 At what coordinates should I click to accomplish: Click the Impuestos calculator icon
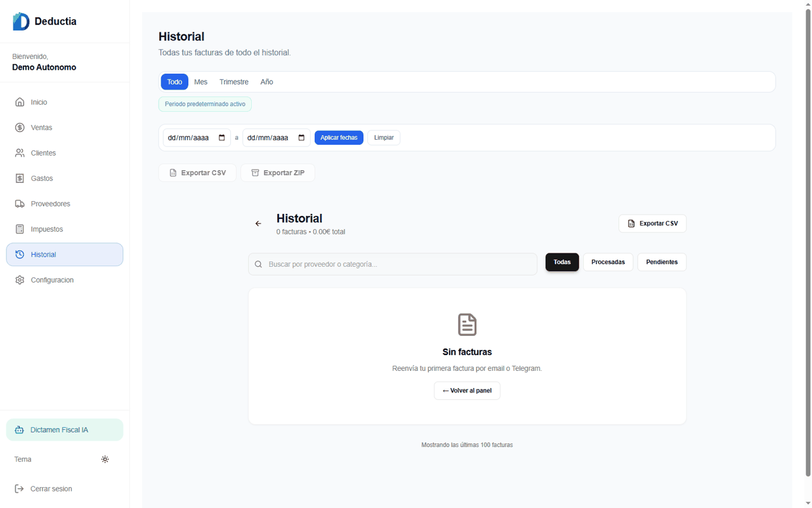pos(20,229)
